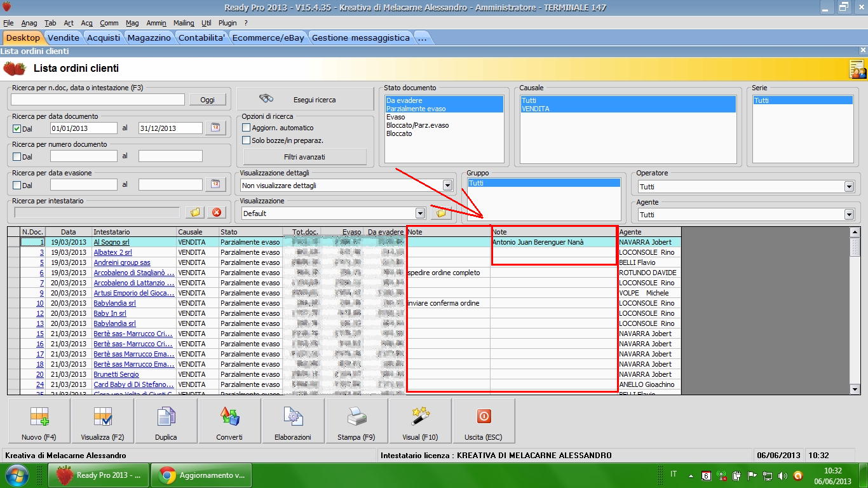Sort the table by the Intestatario column header

pyautogui.click(x=134, y=232)
